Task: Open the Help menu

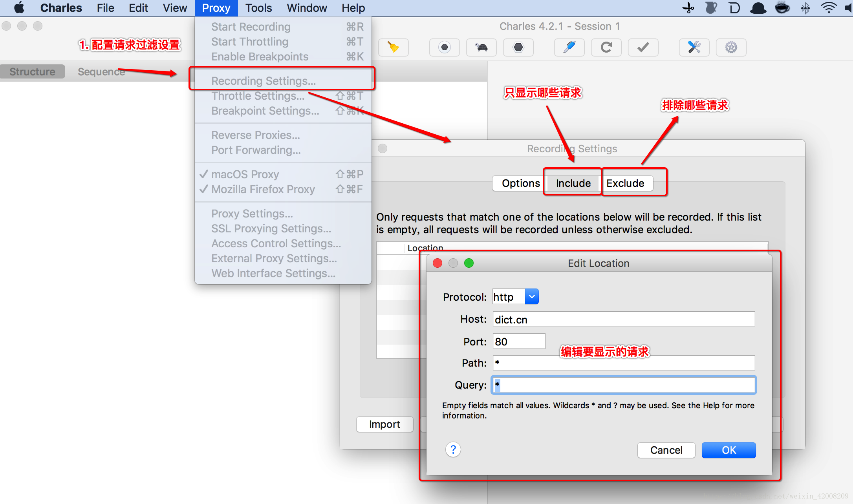Action: pos(353,8)
